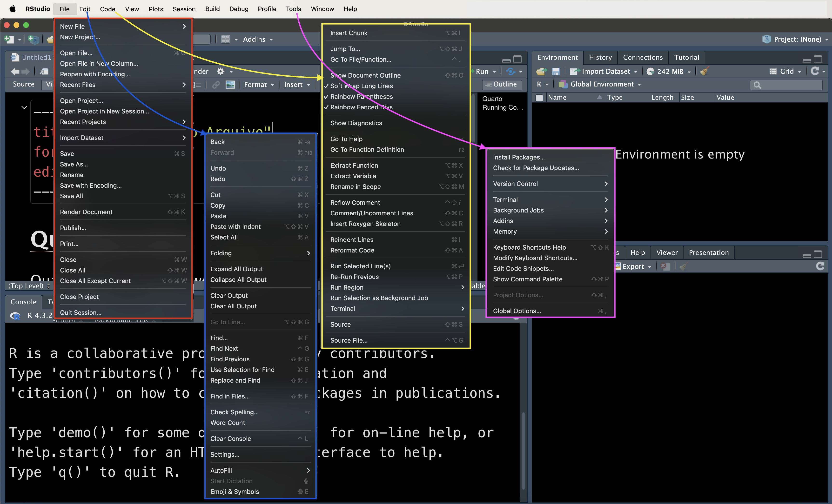
Task: Click the Insert button in visual toolbar
Action: 297,85
